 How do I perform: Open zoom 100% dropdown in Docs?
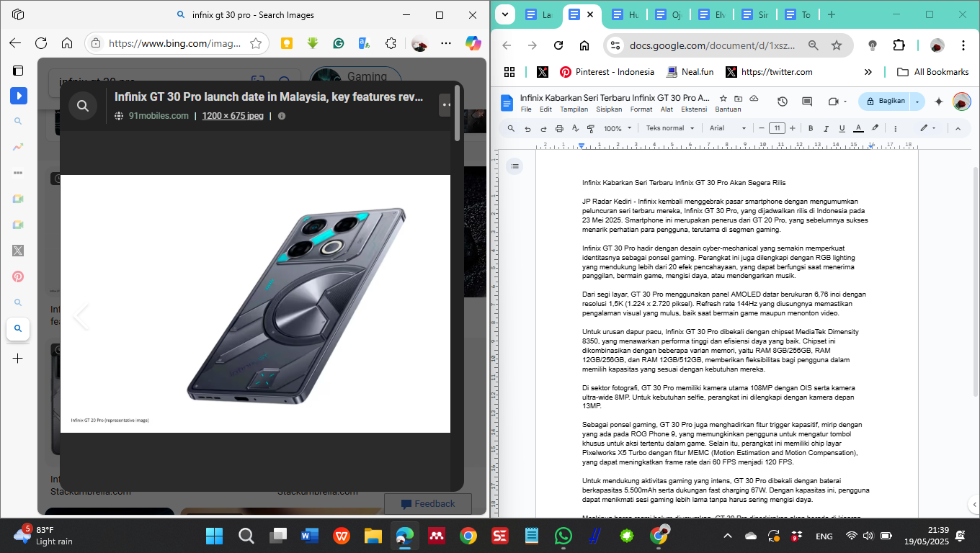618,128
